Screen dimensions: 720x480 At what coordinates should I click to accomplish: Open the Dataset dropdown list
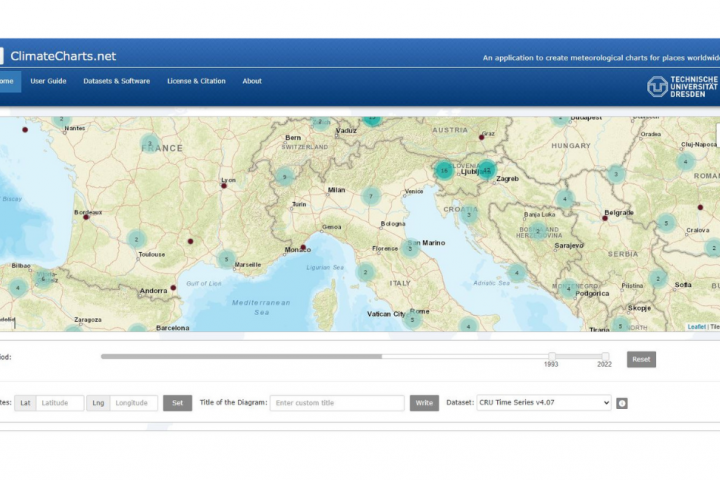point(543,403)
